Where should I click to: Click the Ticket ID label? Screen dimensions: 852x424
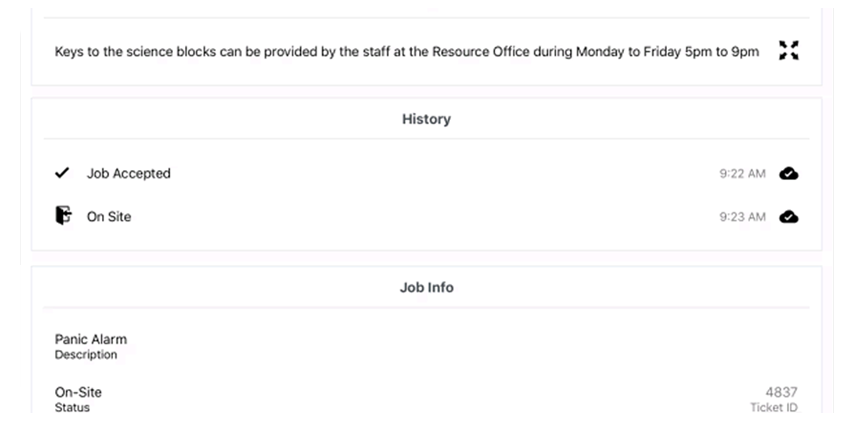pyautogui.click(x=773, y=408)
